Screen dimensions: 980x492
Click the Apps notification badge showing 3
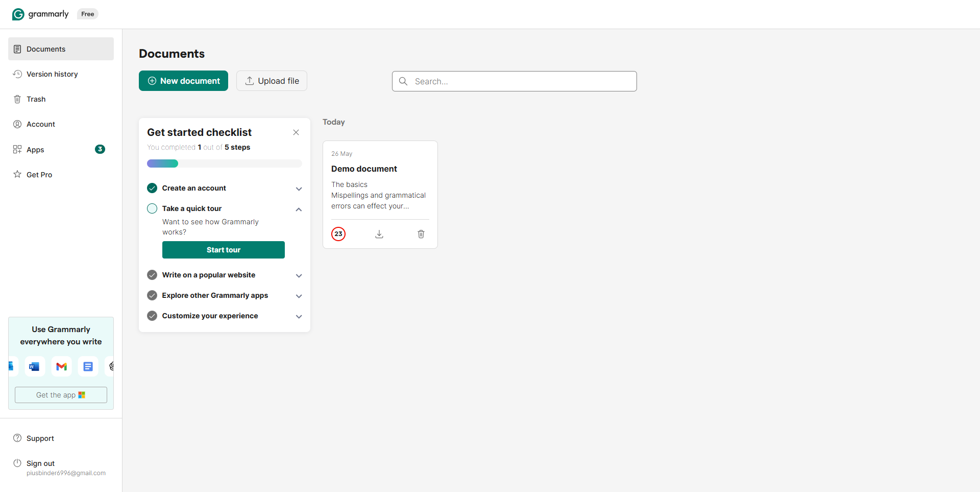[x=100, y=149]
